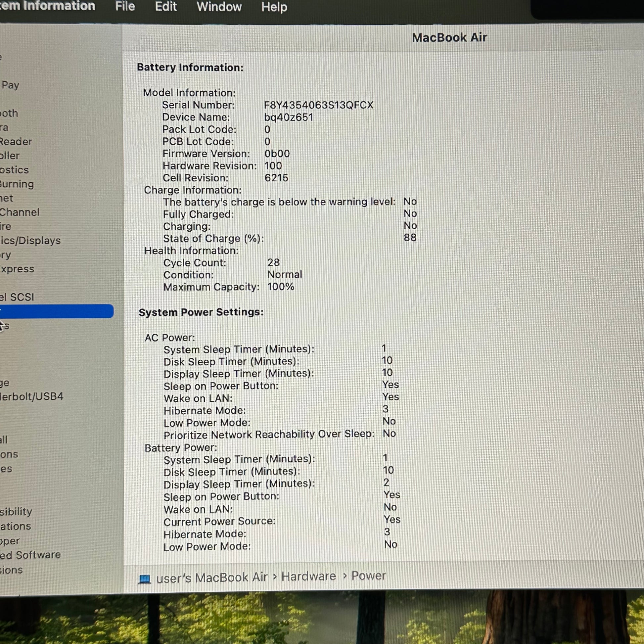
Task: Click the AC Power label
Action: 170,338
